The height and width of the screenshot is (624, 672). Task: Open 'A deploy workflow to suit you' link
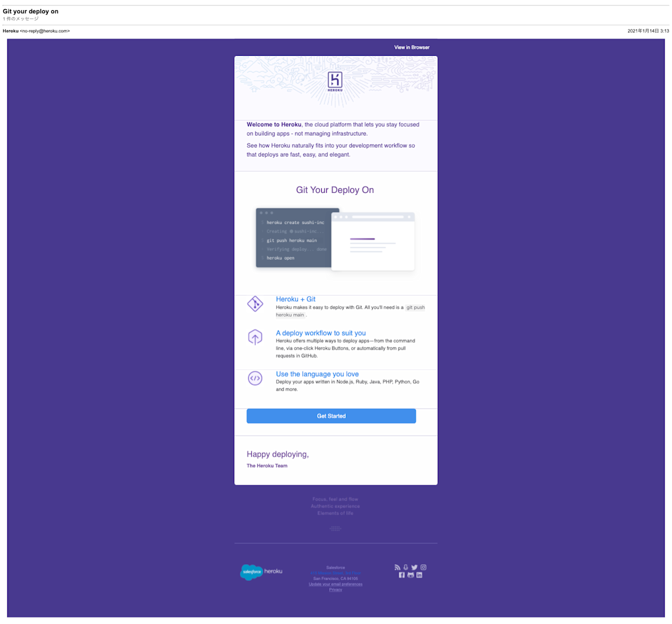click(321, 333)
